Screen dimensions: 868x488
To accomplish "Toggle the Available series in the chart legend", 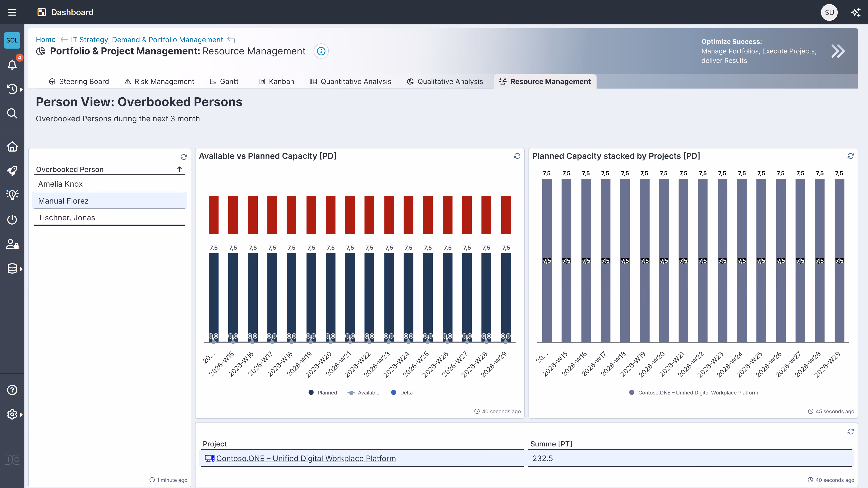I will [x=363, y=392].
